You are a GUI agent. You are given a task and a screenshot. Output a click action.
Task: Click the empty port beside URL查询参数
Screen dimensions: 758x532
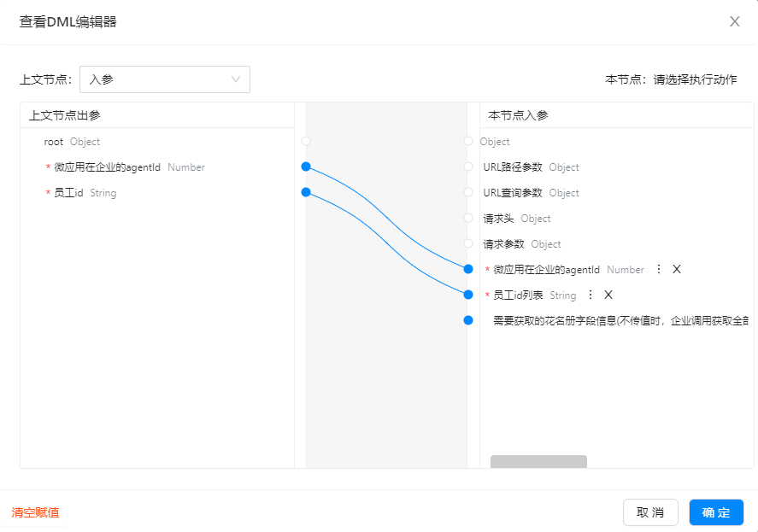point(467,192)
